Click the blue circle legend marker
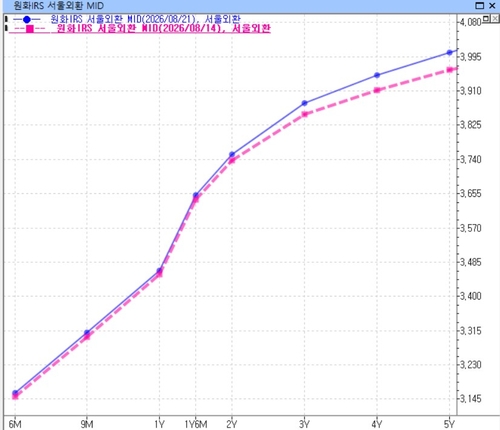 tap(27, 20)
